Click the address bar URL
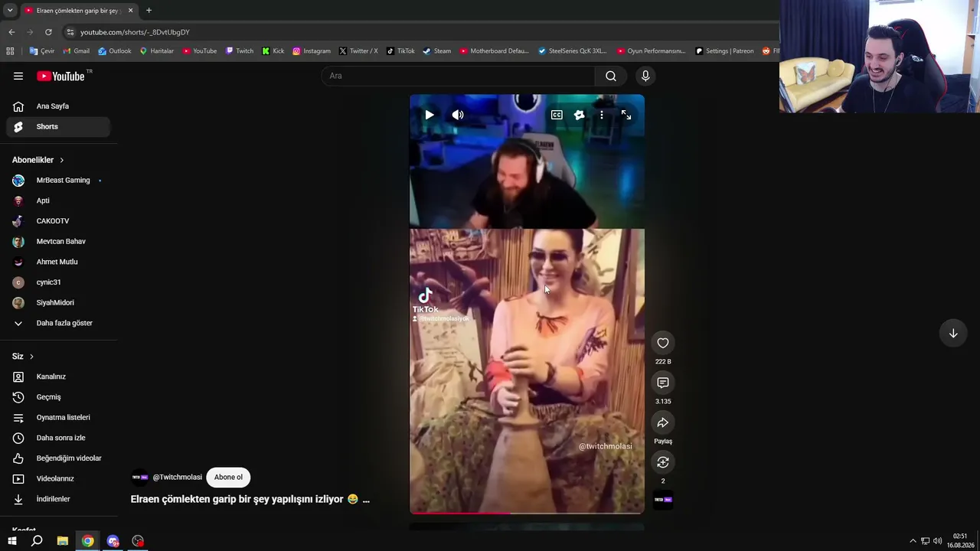The image size is (980, 551). (x=135, y=32)
